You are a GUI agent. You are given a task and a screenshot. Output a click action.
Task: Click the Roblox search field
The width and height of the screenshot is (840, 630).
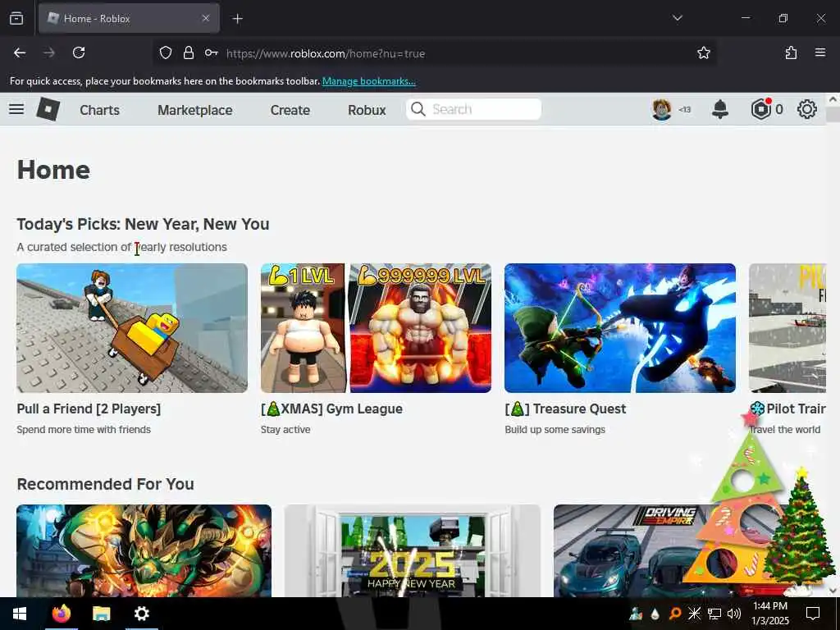tap(473, 109)
